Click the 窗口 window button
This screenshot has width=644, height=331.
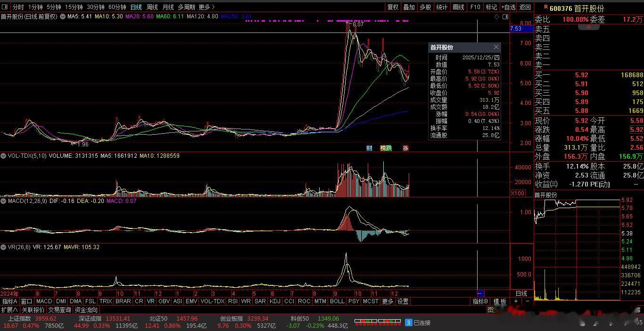tap(26, 301)
